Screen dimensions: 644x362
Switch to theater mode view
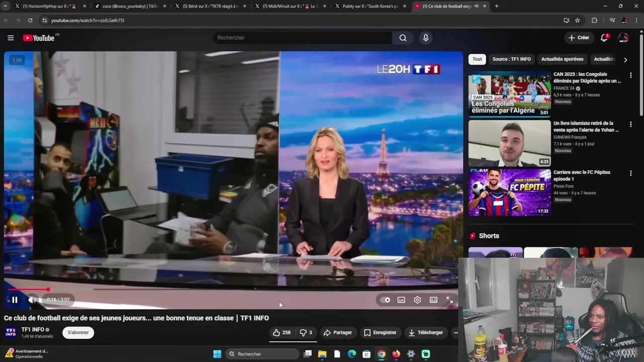tap(433, 300)
